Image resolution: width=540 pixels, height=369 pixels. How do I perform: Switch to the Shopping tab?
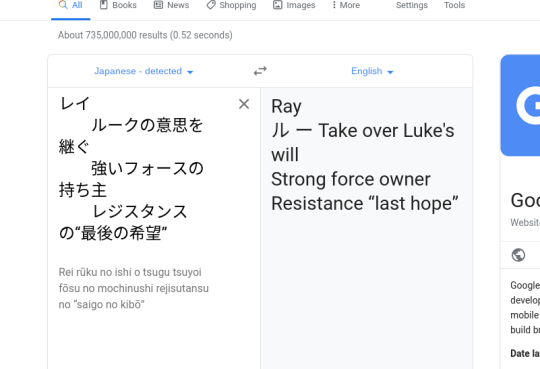[231, 5]
